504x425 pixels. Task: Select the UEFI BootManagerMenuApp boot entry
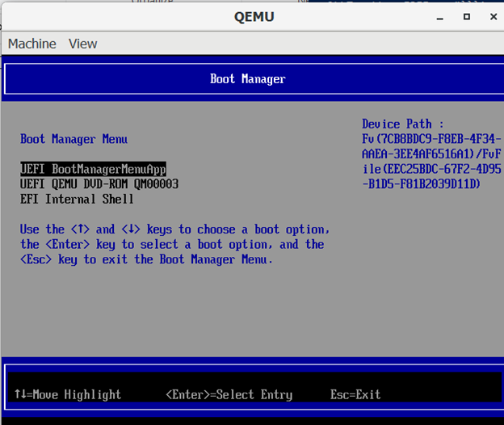[93, 169]
